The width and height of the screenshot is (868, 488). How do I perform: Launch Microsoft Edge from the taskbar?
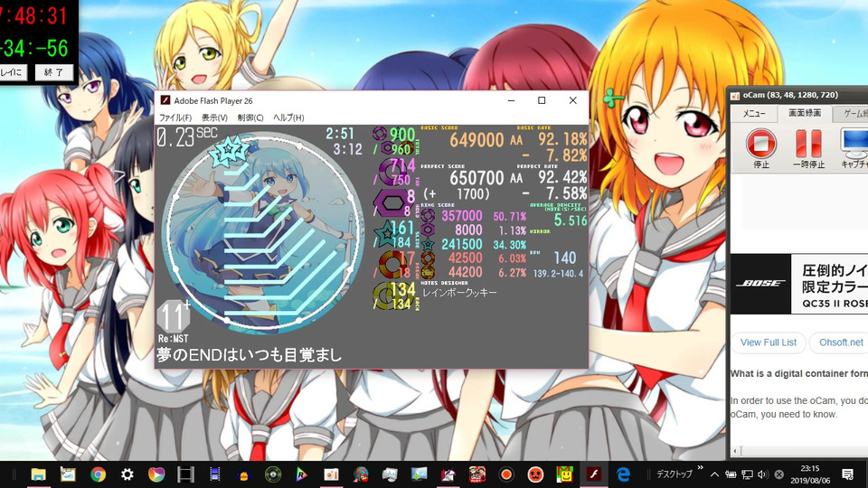click(x=623, y=474)
